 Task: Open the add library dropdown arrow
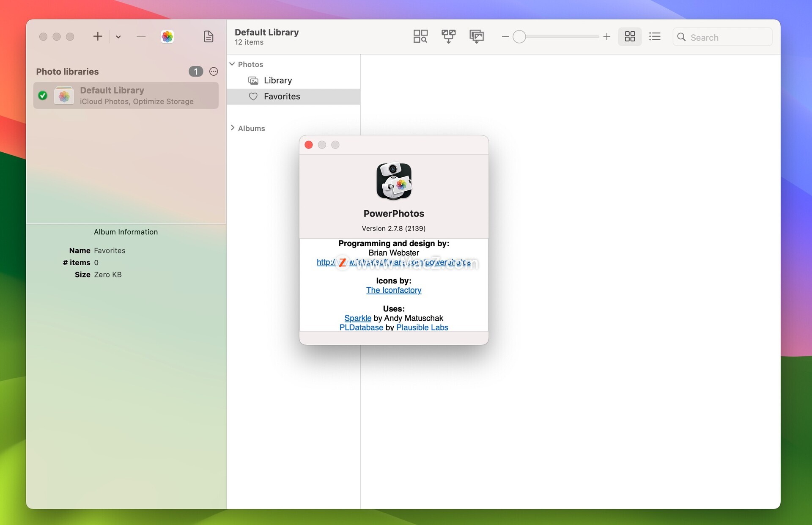118,37
